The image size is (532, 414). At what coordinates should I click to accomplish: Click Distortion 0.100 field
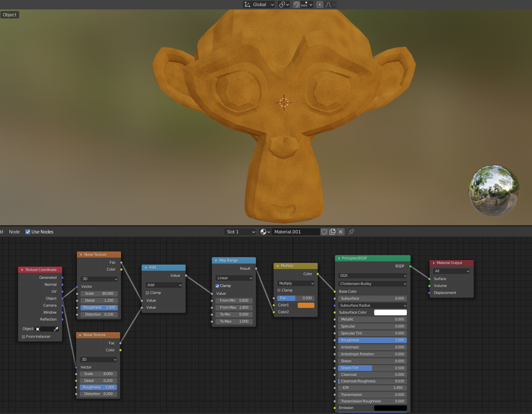coord(99,315)
